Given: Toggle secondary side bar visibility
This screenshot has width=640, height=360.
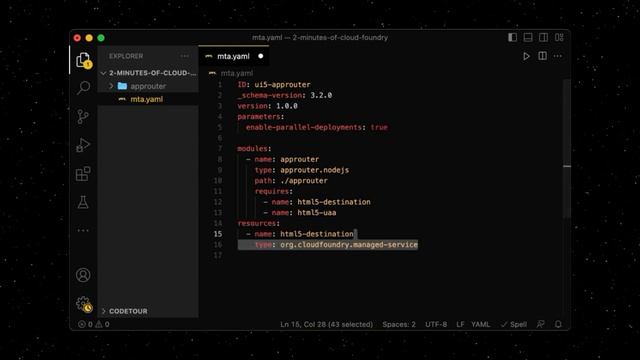Looking at the screenshot, I should tap(544, 38).
